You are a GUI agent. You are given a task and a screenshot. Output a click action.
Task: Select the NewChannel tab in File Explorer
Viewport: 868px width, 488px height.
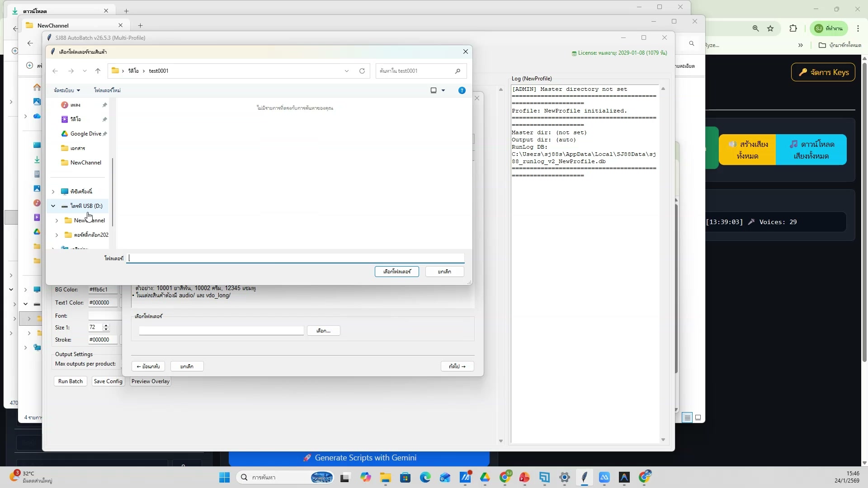[53, 25]
